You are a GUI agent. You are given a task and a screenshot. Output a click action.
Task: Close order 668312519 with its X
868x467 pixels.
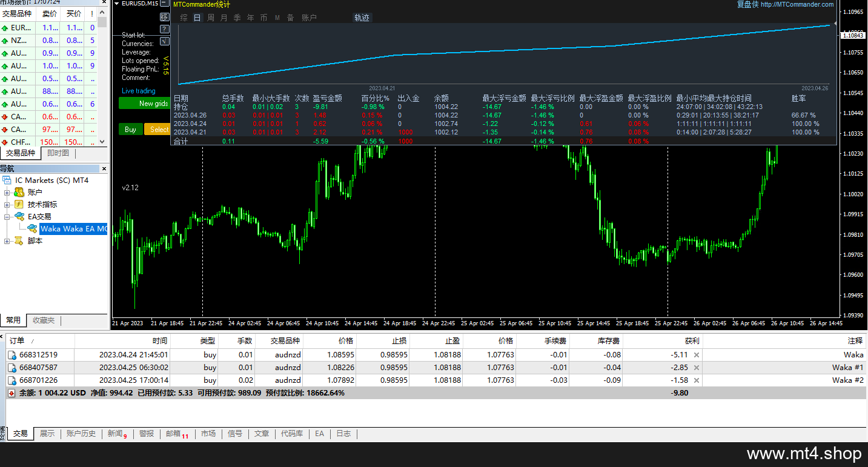(697, 355)
